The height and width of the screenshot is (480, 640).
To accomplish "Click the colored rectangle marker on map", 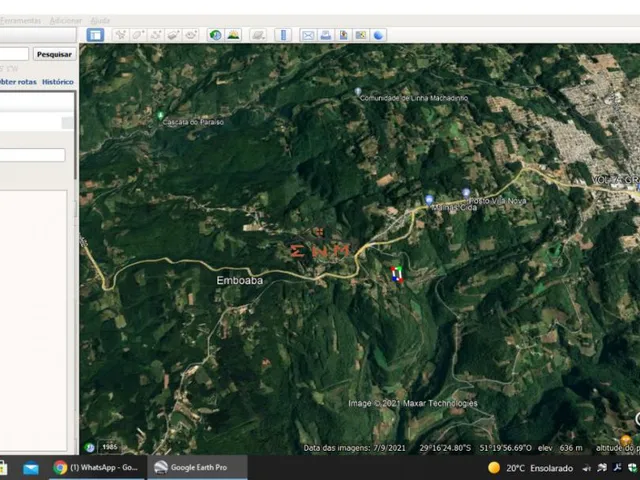I will click(x=397, y=274).
